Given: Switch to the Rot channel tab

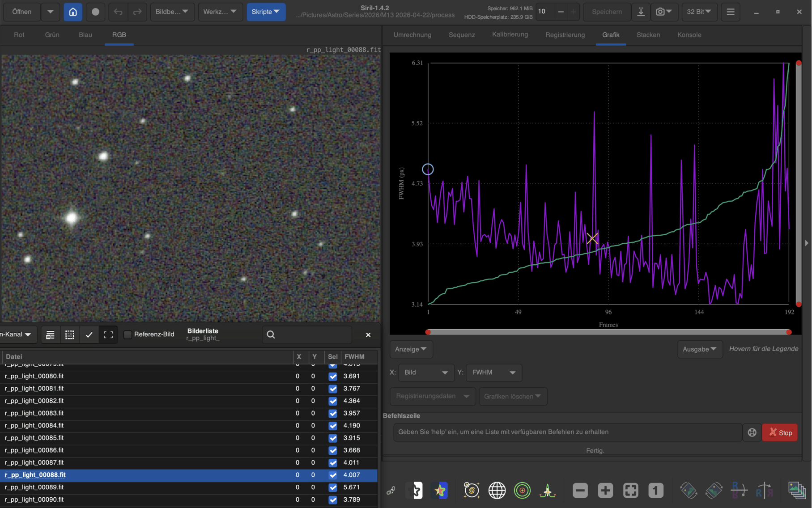Looking at the screenshot, I should (x=19, y=35).
